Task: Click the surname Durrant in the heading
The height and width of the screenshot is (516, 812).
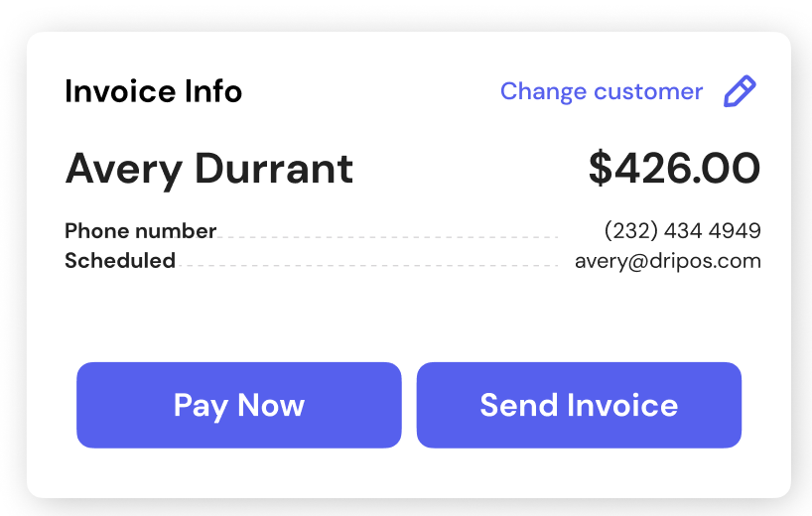Action: pos(274,169)
